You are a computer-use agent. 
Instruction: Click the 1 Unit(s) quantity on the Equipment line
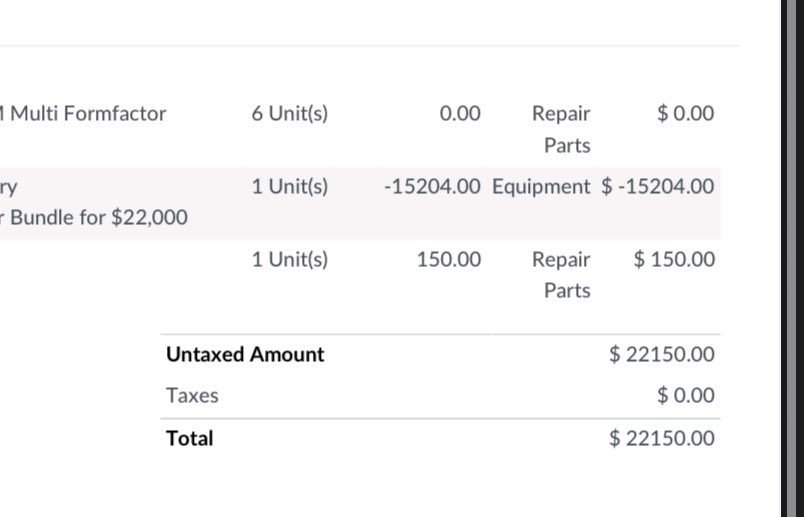(290, 186)
